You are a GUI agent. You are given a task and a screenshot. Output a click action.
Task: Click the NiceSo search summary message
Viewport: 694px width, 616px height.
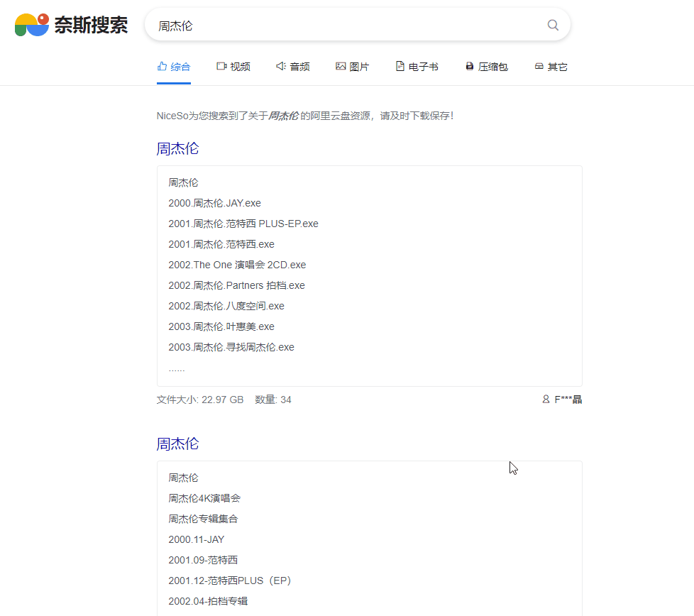point(305,116)
